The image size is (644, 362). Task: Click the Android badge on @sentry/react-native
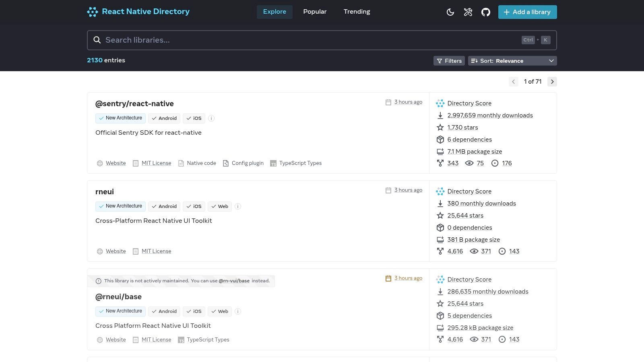tap(164, 118)
